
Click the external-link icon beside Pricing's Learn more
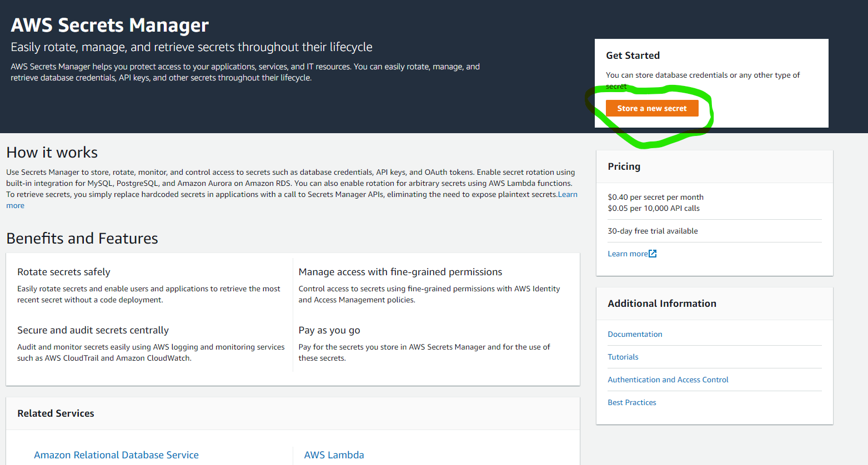[653, 253]
